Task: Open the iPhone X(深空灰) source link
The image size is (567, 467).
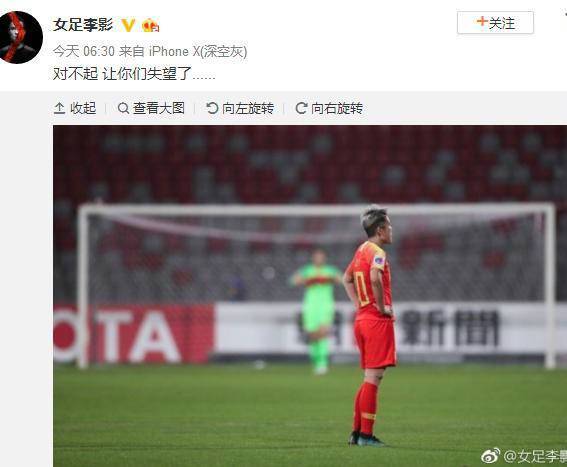Action: (x=198, y=51)
